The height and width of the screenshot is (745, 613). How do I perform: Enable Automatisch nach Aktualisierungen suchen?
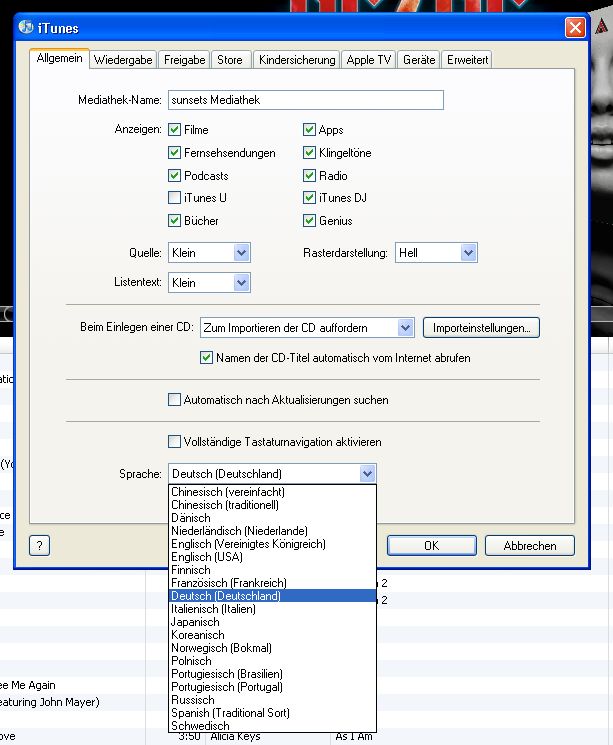coord(174,400)
